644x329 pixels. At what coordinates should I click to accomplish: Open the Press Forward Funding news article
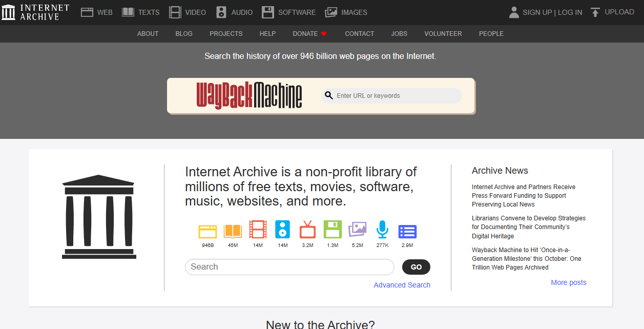[x=524, y=196]
